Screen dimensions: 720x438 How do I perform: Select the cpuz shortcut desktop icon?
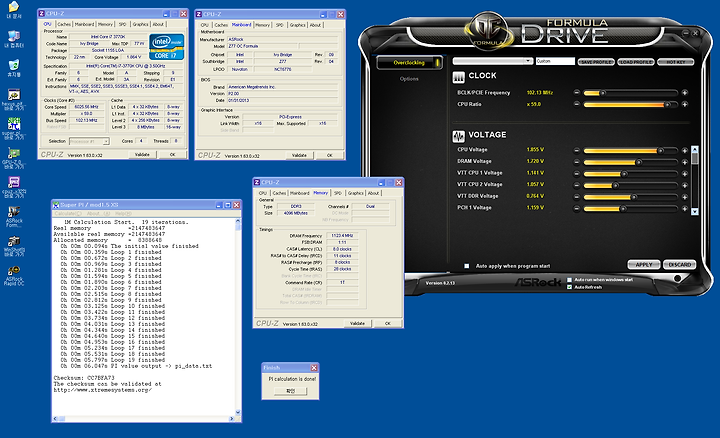pos(14,187)
